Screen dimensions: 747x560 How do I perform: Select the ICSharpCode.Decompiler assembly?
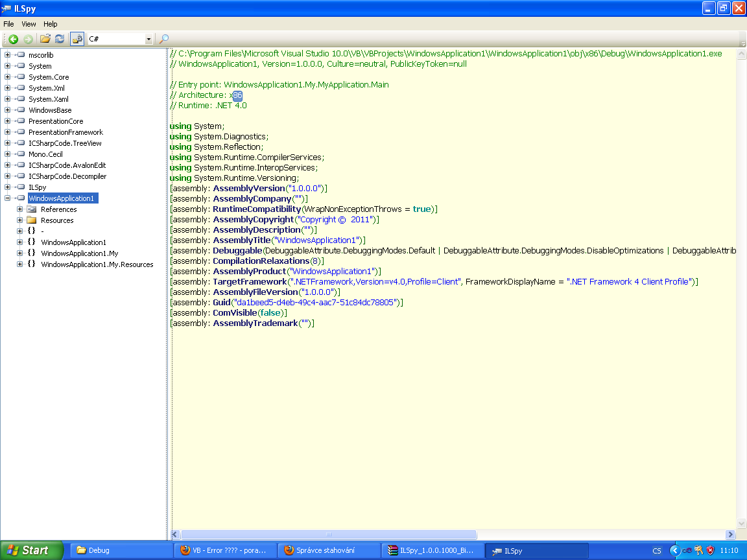(67, 176)
